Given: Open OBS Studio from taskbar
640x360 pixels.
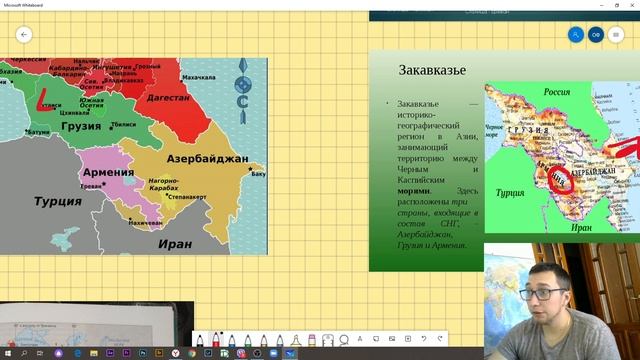Looking at the screenshot, I should pos(257,353).
